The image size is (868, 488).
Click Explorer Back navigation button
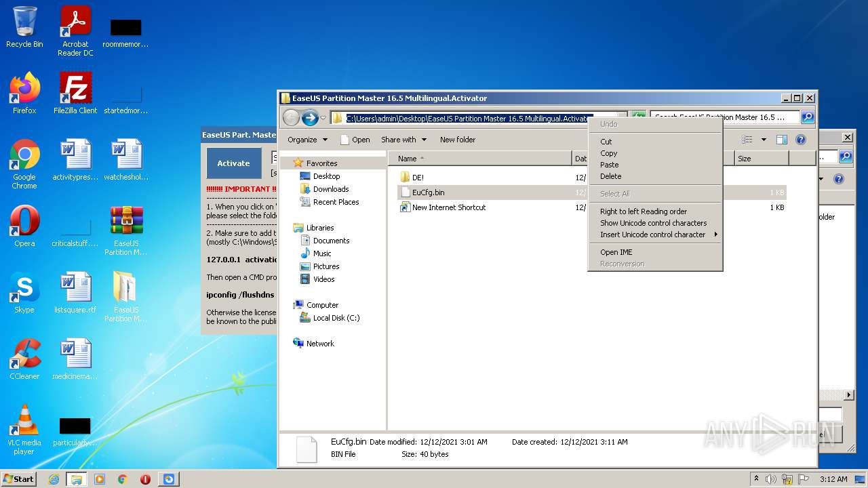click(292, 118)
